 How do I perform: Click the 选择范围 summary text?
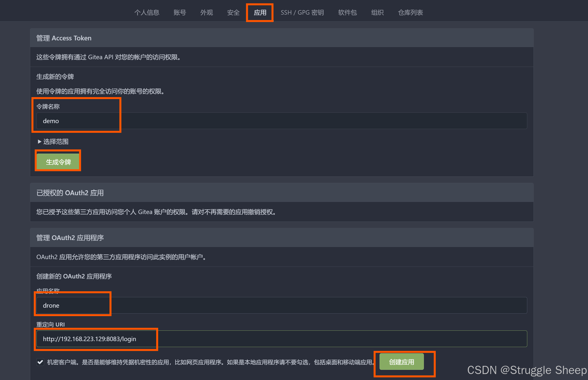pos(56,142)
